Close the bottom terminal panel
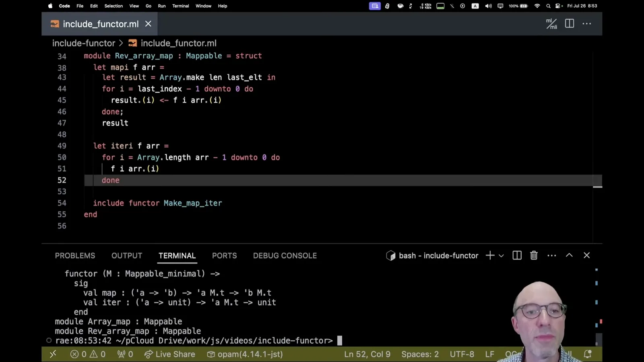The width and height of the screenshot is (644, 362). point(586,255)
